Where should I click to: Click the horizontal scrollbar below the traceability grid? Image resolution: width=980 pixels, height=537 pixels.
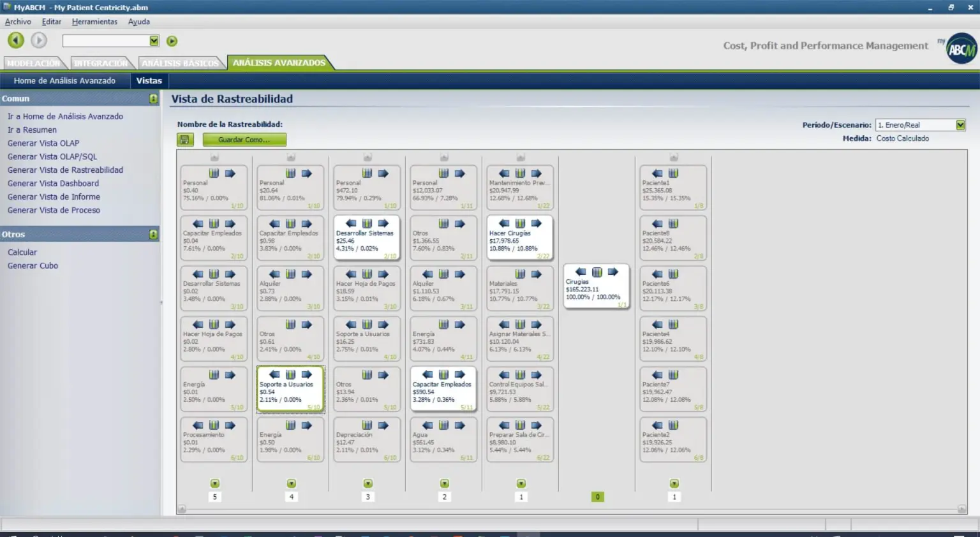click(x=572, y=509)
